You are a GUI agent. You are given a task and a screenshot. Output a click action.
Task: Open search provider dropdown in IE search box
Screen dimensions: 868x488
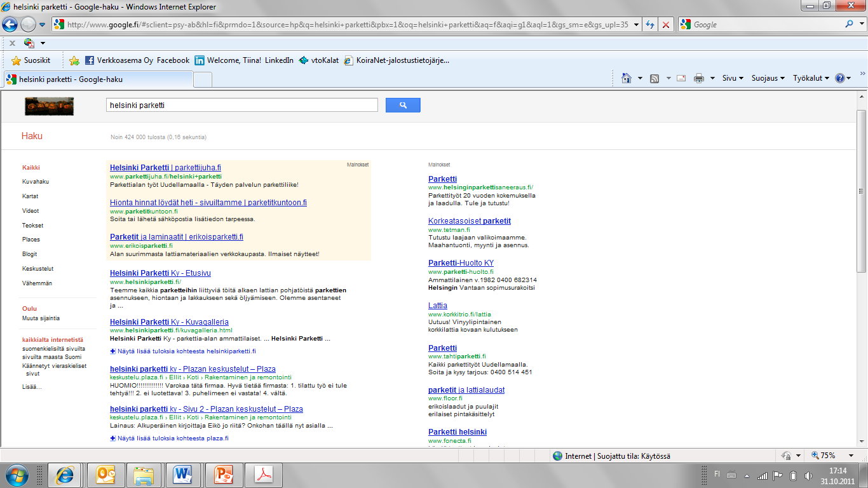click(862, 24)
